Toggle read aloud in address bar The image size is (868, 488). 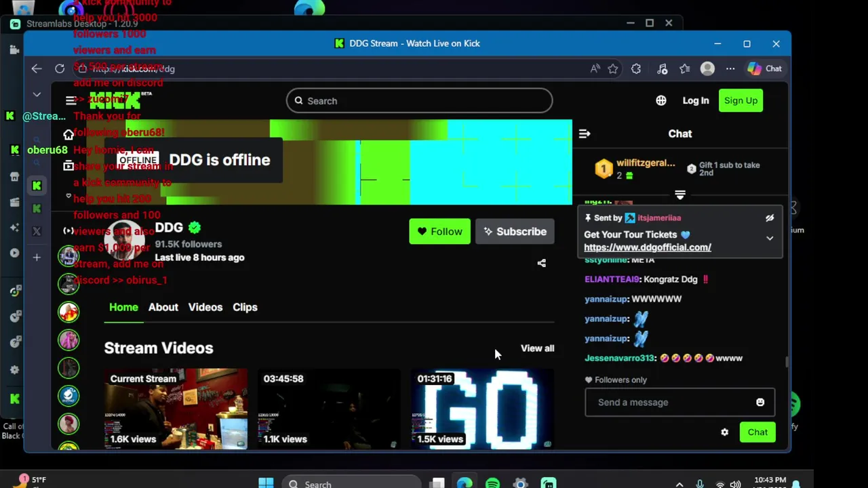click(595, 68)
